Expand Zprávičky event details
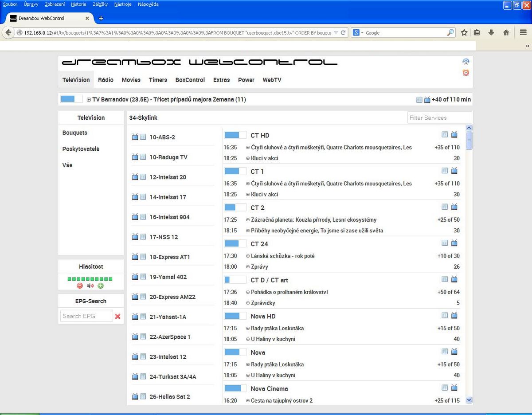Viewport: 532px width, 415px height. tap(248, 303)
